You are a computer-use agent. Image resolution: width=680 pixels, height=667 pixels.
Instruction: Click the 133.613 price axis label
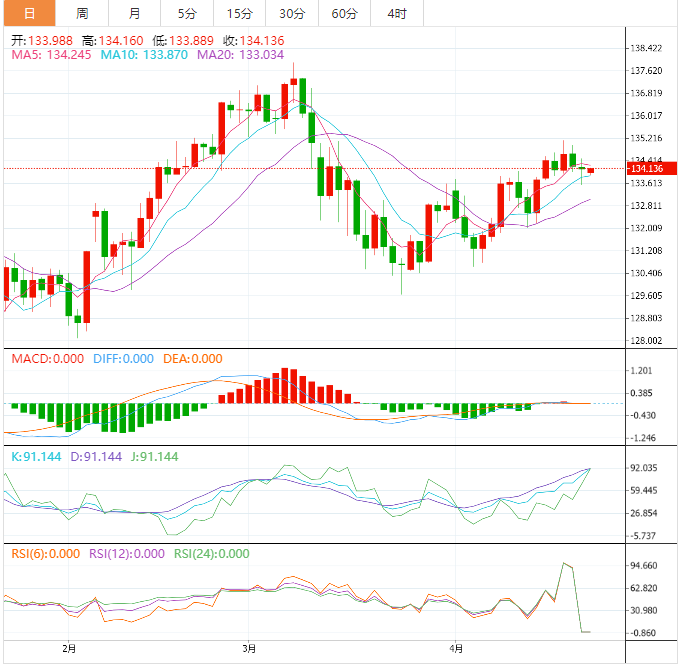pyautogui.click(x=646, y=183)
